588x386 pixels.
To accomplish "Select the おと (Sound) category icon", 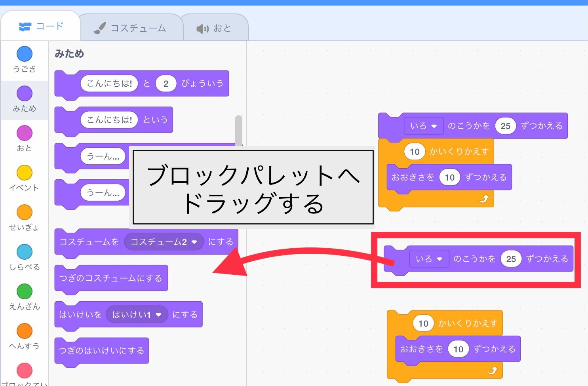I will click(x=25, y=133).
